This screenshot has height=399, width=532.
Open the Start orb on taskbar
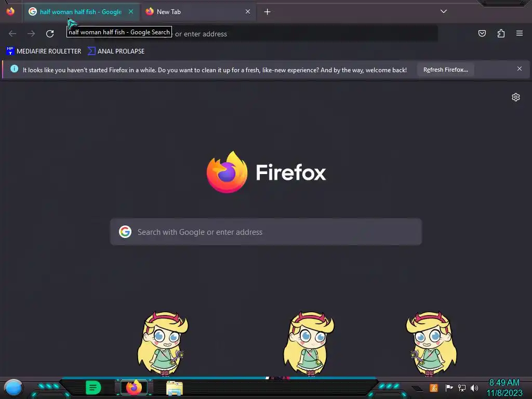[14, 388]
